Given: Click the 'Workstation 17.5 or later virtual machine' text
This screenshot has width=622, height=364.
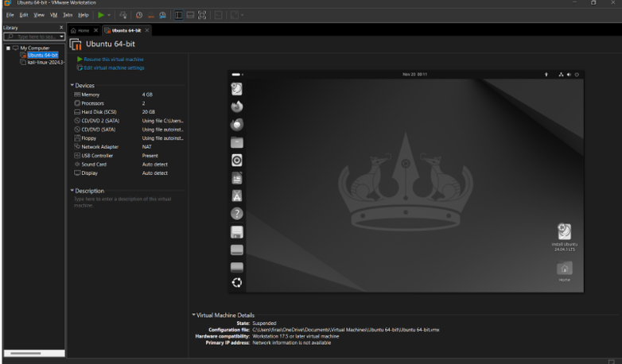Looking at the screenshot, I should (296, 336).
